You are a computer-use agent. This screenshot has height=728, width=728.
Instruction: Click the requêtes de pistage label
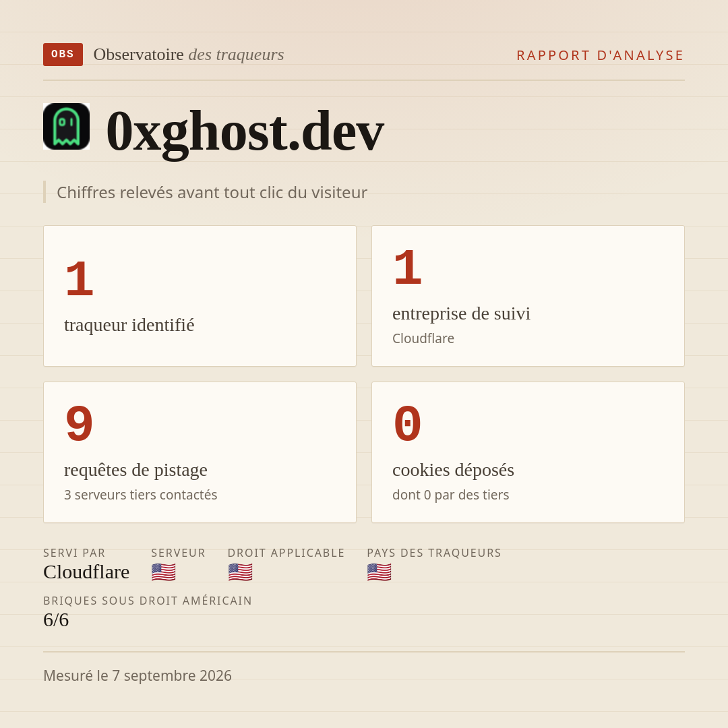[x=135, y=470]
